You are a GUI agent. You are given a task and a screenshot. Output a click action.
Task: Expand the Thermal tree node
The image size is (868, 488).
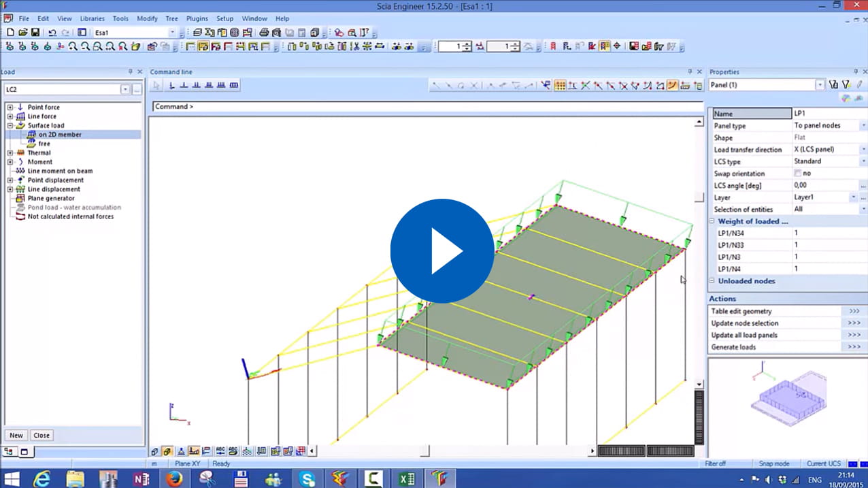click(10, 153)
